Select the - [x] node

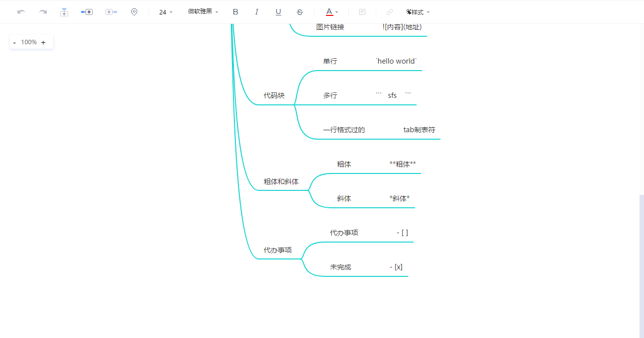396,267
